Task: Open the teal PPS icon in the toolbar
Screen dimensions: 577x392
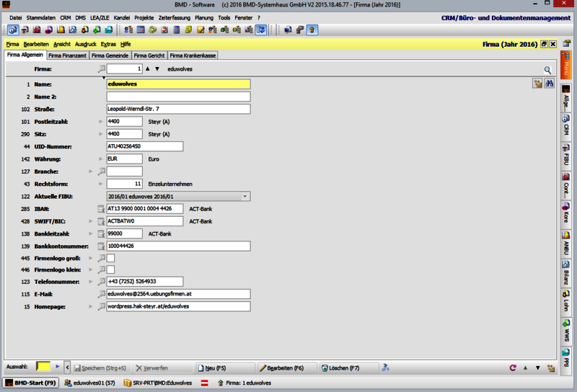Action: tap(109, 30)
